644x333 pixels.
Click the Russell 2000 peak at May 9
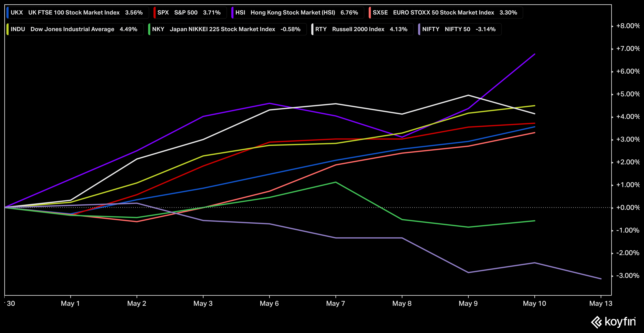pos(468,95)
